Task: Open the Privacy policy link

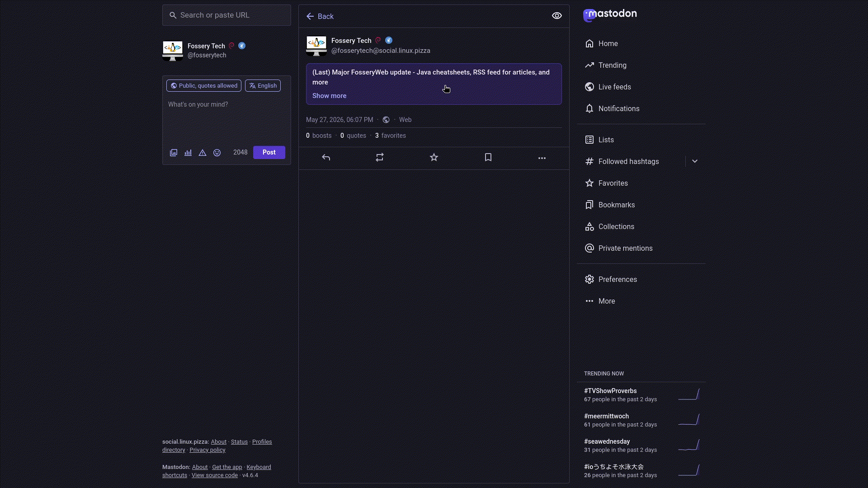Action: pos(208,450)
